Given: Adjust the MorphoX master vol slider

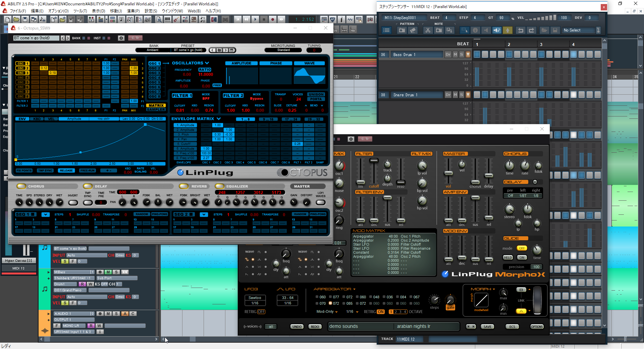Looking at the screenshot, I should (x=448, y=173).
